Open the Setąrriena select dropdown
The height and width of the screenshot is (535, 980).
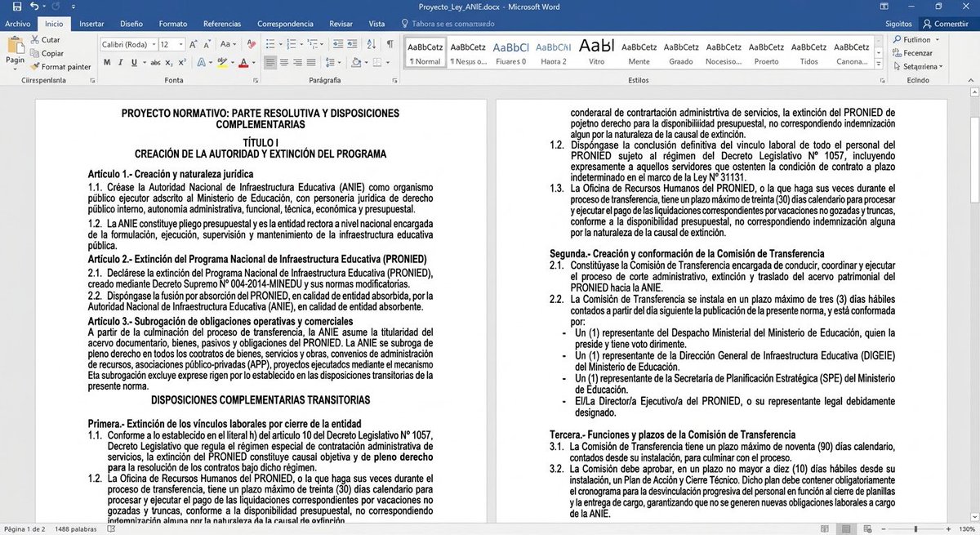(942, 66)
